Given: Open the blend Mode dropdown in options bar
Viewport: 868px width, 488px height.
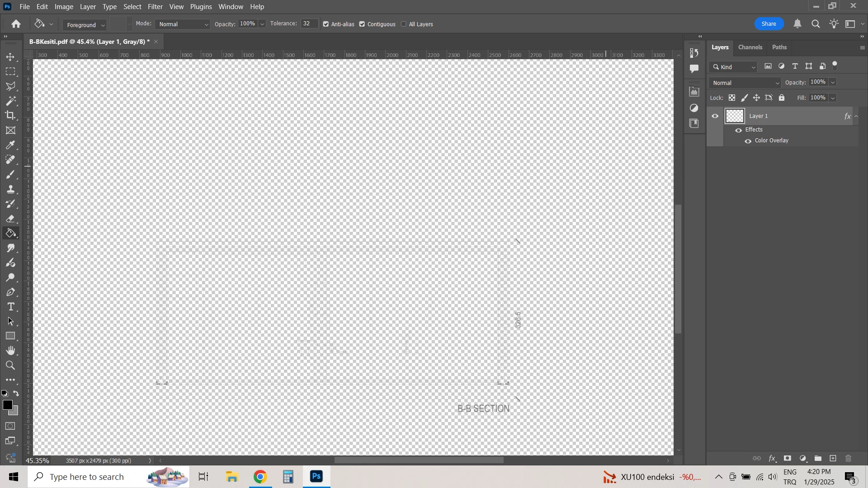Looking at the screenshot, I should point(183,24).
